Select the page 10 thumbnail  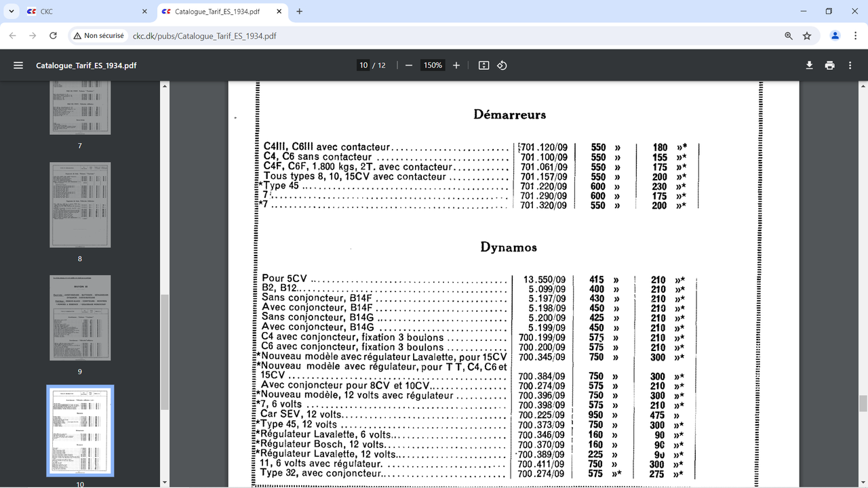pos(80,431)
